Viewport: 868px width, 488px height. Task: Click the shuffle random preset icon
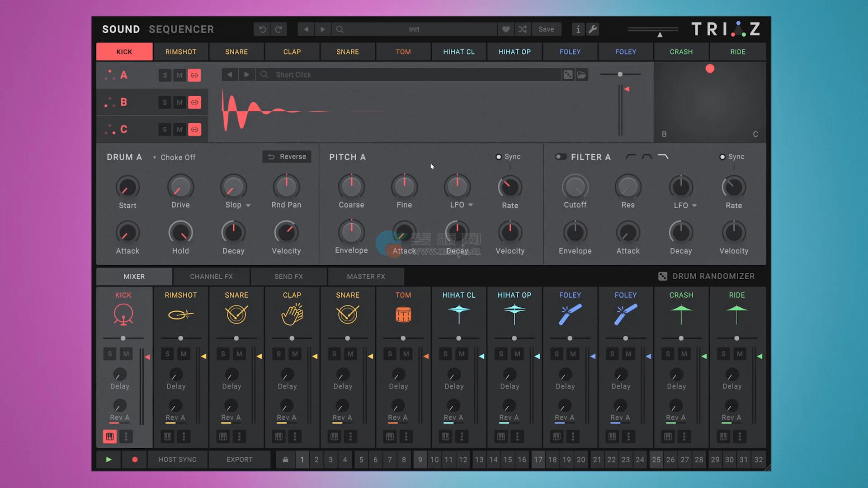(523, 29)
